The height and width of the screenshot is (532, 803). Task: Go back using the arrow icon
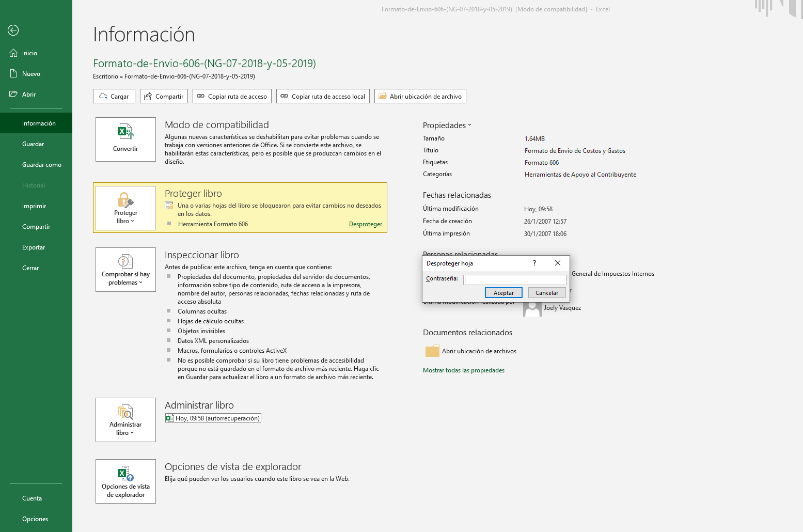click(x=13, y=30)
